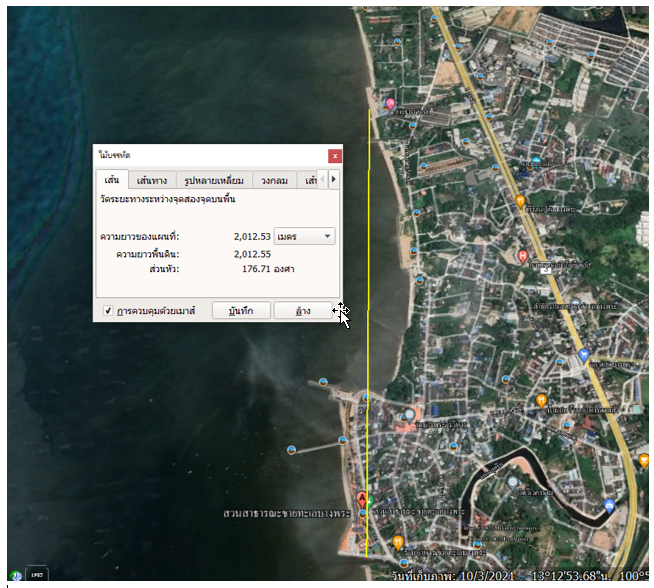Click the red hospital H marker
Viewport: 654px width, 588px height.
coord(523,256)
